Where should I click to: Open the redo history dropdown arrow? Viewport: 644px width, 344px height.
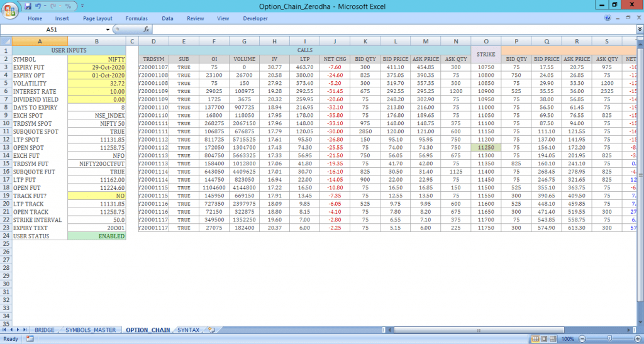click(59, 6)
